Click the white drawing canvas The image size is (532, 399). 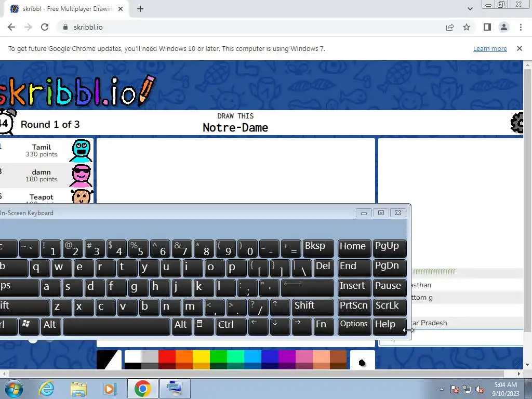236,170
